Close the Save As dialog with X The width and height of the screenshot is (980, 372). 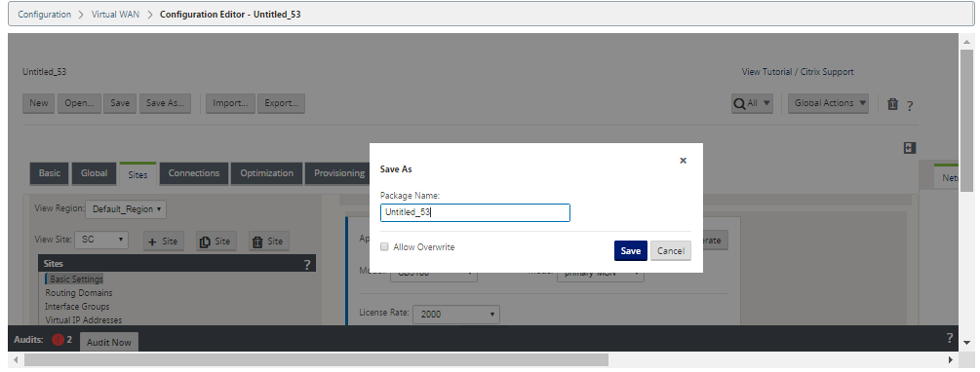coord(684,161)
